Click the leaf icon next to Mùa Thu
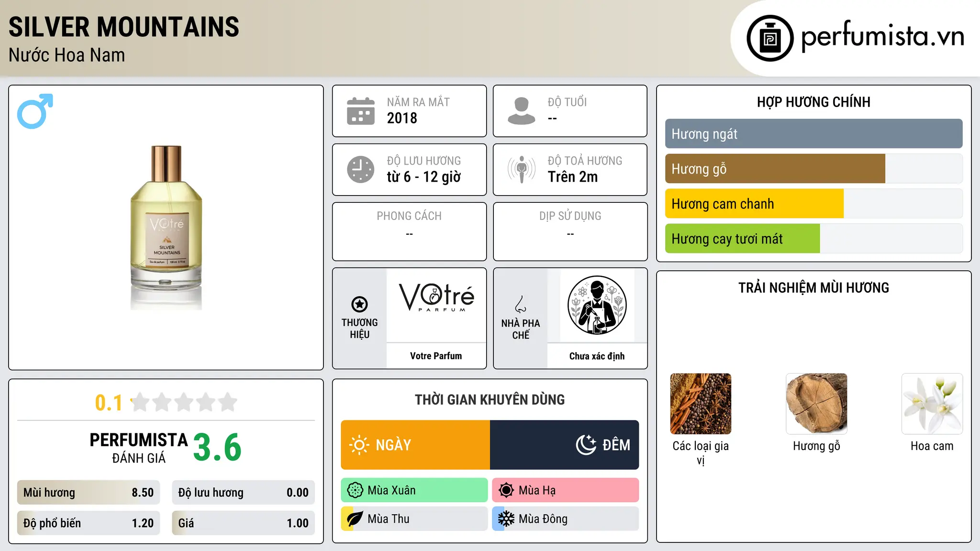 pos(355,519)
